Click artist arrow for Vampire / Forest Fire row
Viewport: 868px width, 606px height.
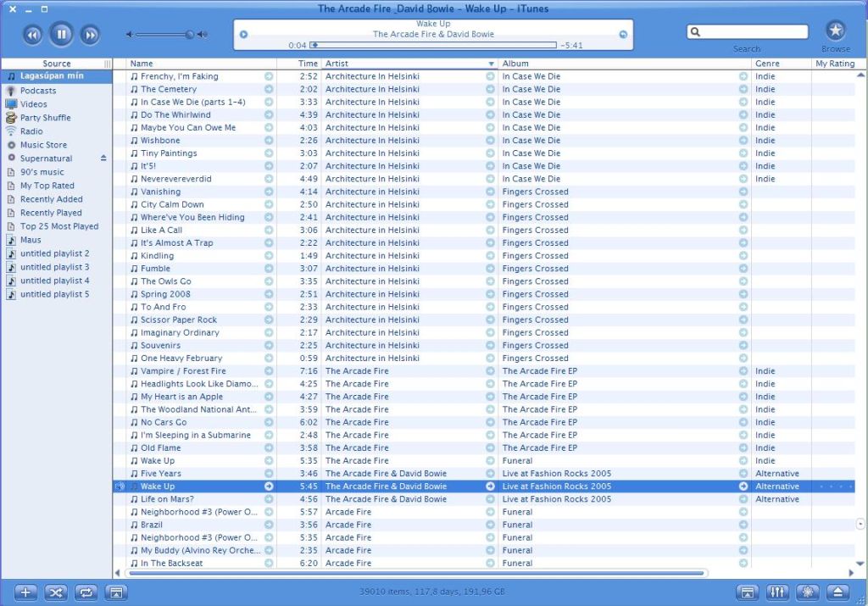pos(490,370)
